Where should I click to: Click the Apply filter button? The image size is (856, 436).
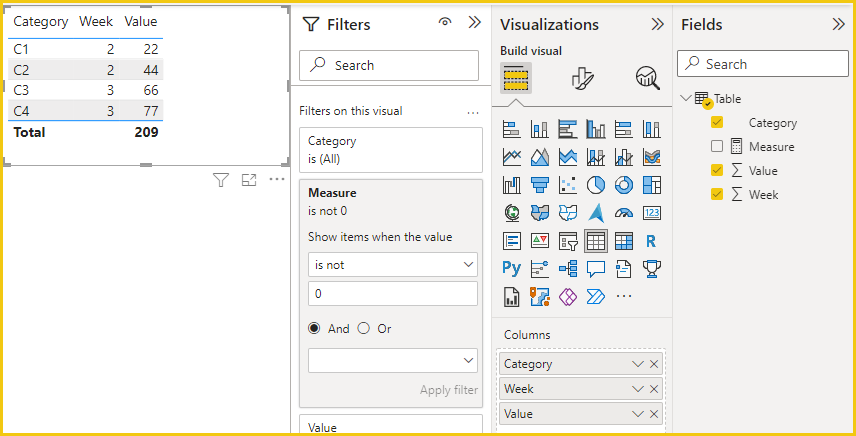(449, 390)
